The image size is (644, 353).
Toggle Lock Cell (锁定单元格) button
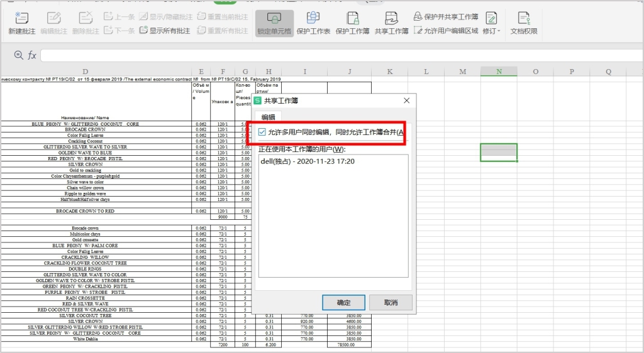[274, 23]
